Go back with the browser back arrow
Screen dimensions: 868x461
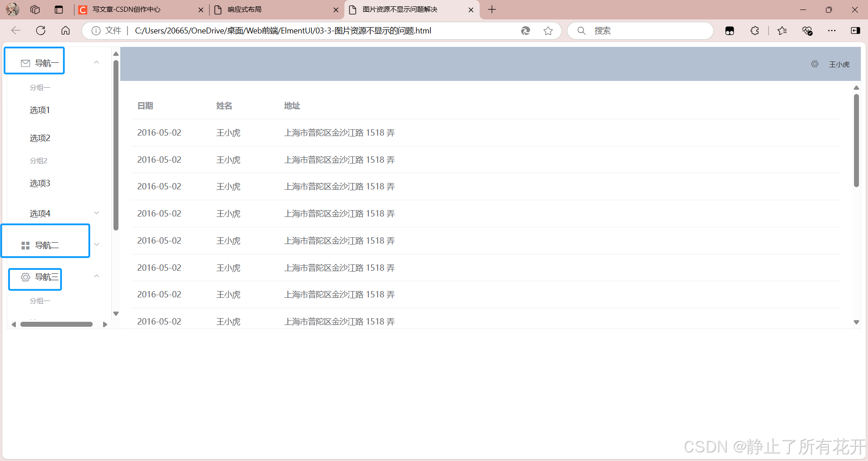(x=16, y=30)
